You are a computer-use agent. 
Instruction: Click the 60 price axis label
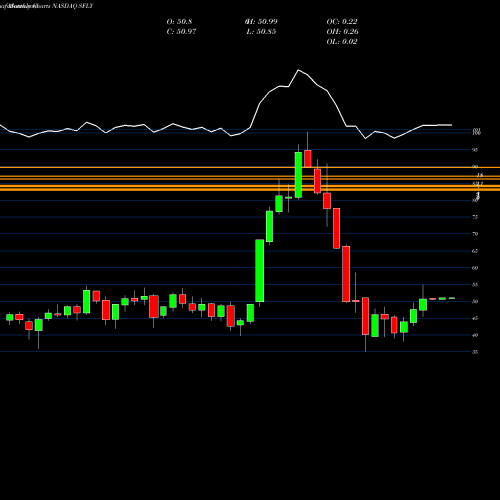pos(475,268)
